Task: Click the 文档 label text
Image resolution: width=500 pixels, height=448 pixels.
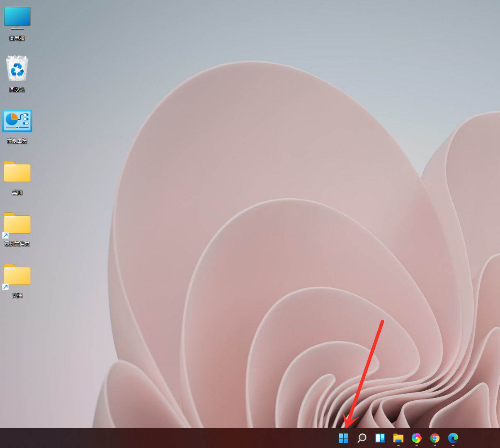Action: click(x=17, y=295)
